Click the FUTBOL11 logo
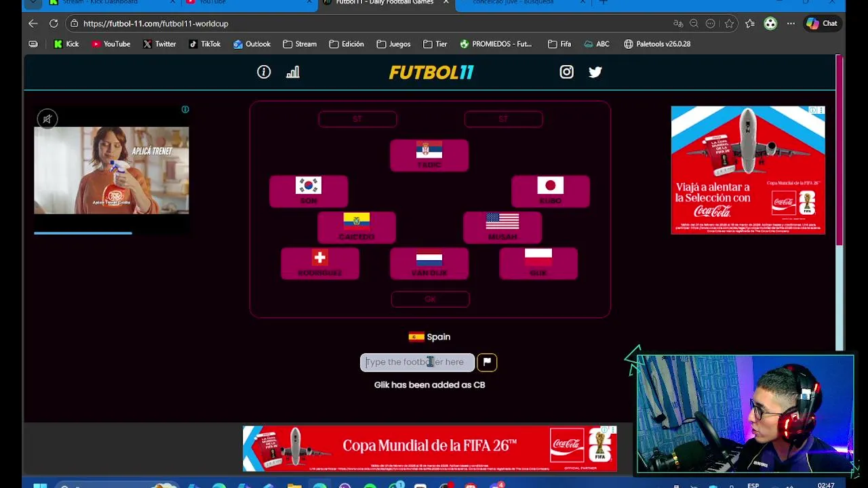Screen dimensions: 868x488 click(x=431, y=72)
